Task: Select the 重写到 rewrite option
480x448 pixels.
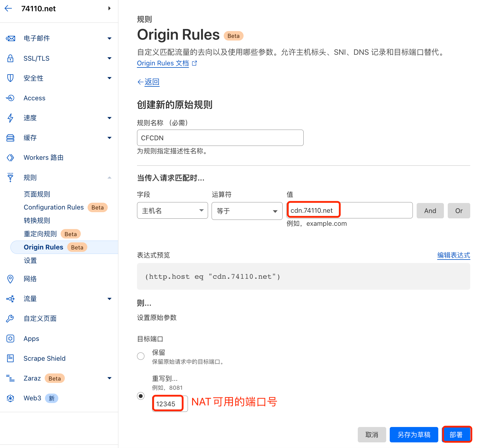Action: (x=141, y=396)
